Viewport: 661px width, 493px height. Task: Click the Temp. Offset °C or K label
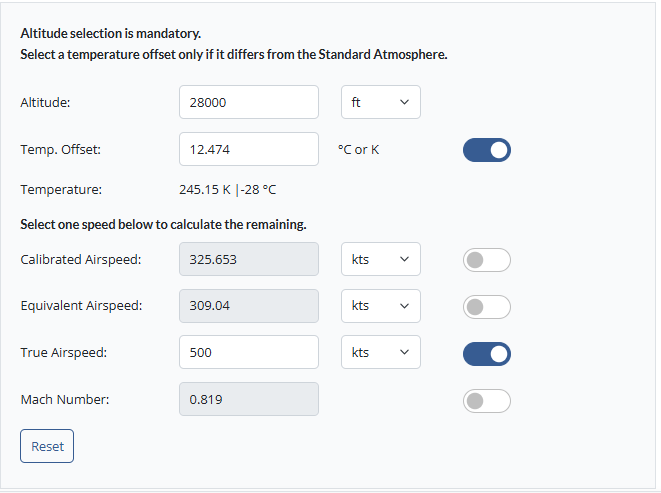358,150
